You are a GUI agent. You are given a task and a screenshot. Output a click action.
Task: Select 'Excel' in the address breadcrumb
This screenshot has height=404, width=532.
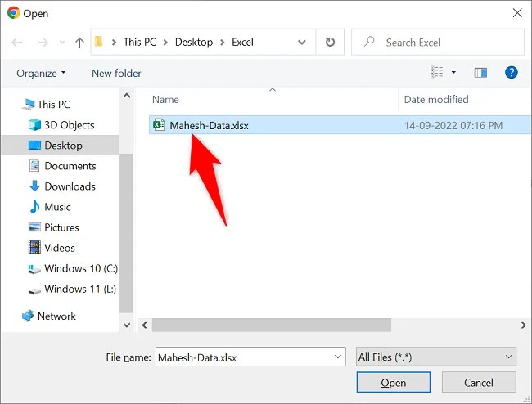point(242,42)
